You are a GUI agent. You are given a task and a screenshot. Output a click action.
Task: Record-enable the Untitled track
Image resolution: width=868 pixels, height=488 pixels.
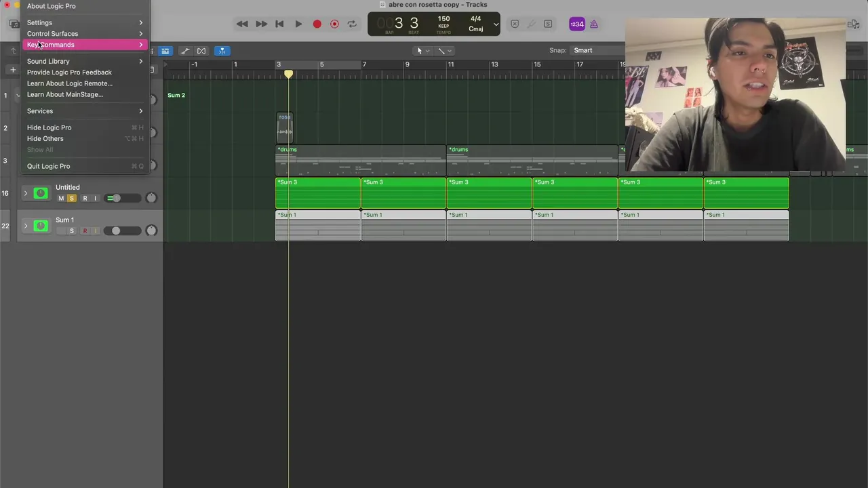click(85, 199)
